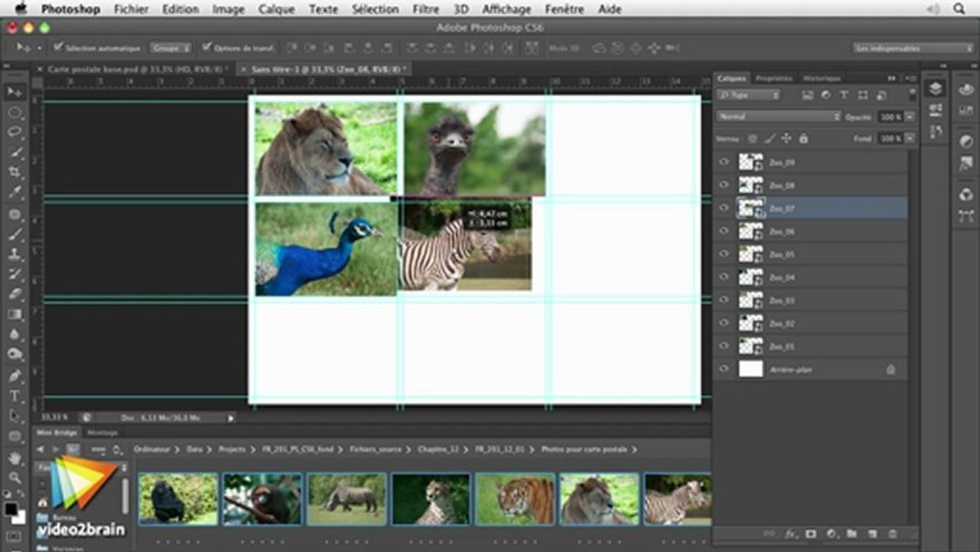Viewport: 980px width, 552px height.
Task: Click Projects in Mini Bridge breadcrumb
Action: pyautogui.click(x=232, y=449)
